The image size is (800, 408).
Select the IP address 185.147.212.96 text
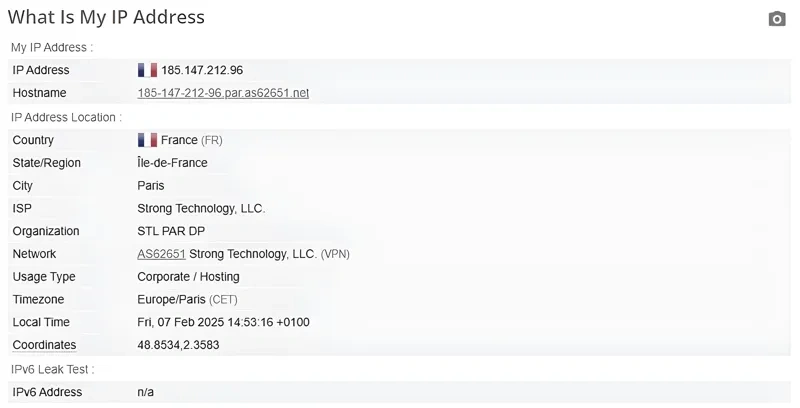pos(202,70)
